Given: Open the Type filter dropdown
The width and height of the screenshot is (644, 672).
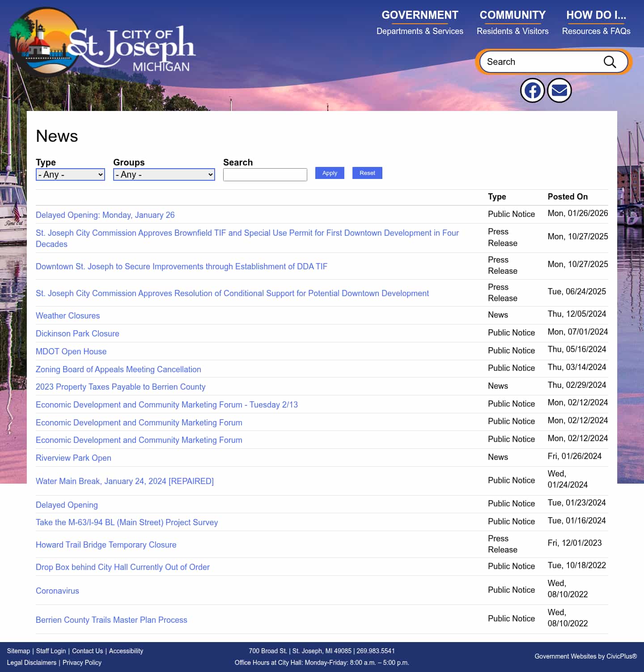Looking at the screenshot, I should [x=70, y=174].
